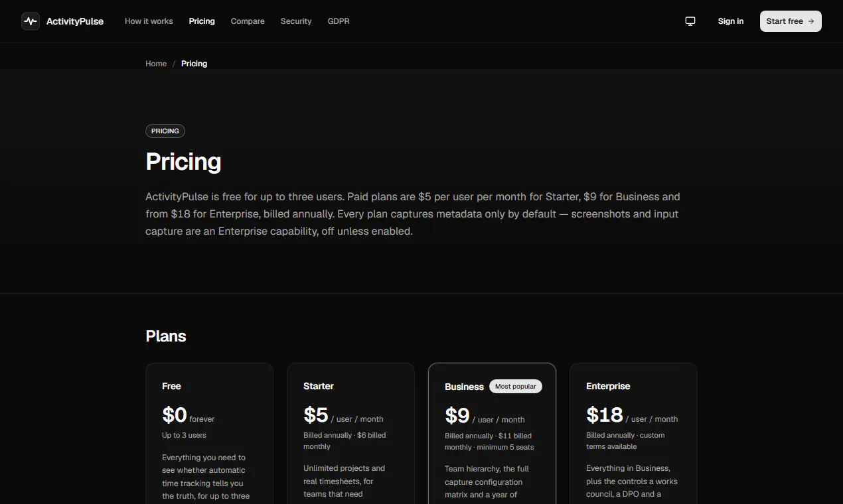The image size is (843, 504).
Task: Click the 'Up to 3 users' text
Action: [184, 435]
